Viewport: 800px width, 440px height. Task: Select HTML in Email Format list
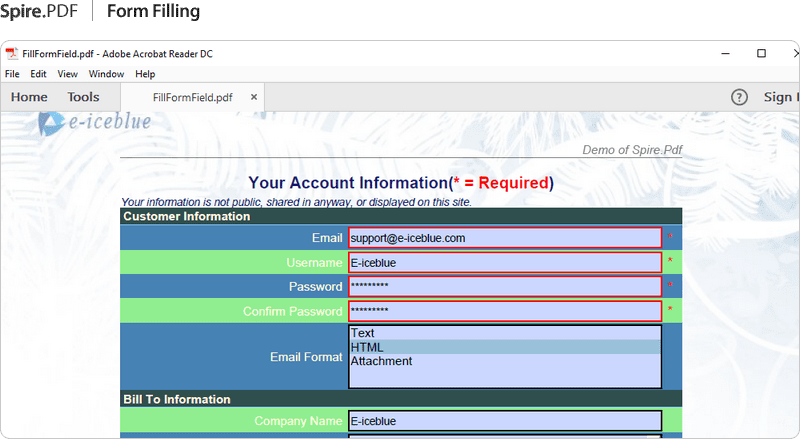click(x=505, y=347)
